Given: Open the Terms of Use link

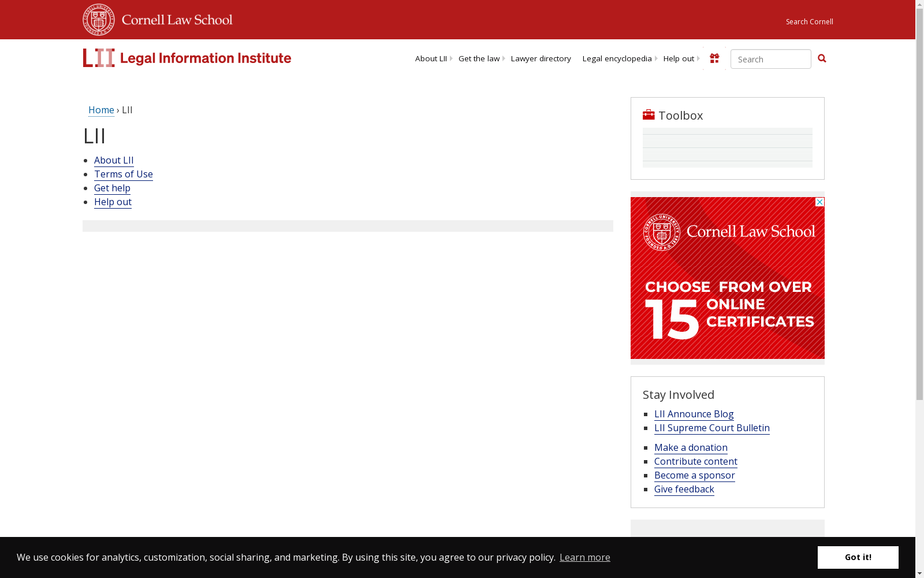Looking at the screenshot, I should (x=124, y=174).
